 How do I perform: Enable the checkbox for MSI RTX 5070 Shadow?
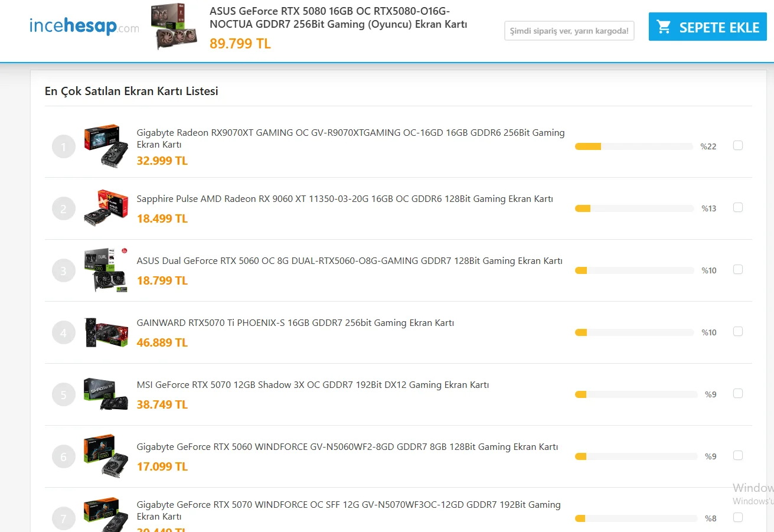[738, 393]
